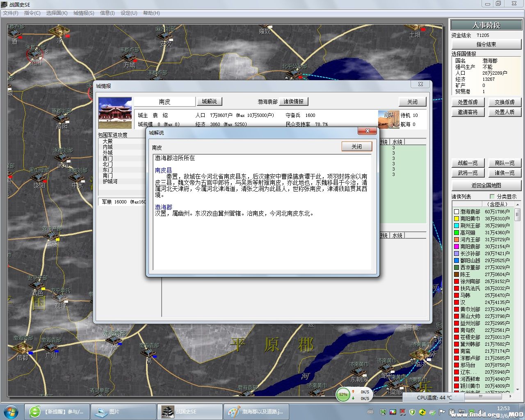This screenshot has width=525, height=420.
Task: Click the 指令结束 button
Action: [x=486, y=44]
